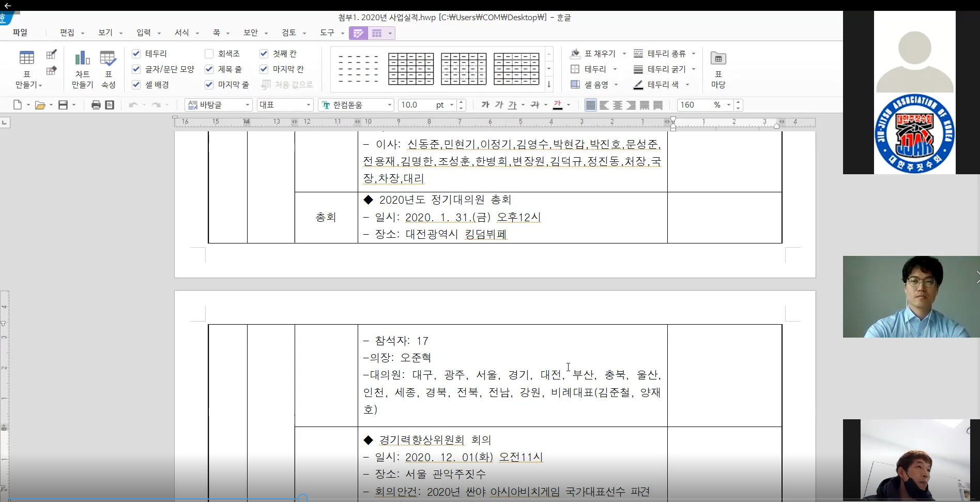Open the 서식 menu
Screen dimensions: 980x502
pos(182,33)
